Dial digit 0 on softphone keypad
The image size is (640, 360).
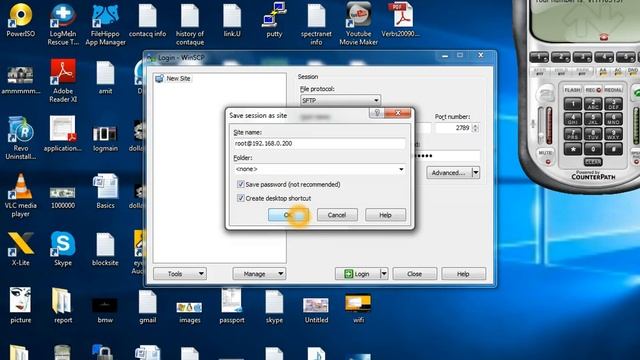pos(593,148)
